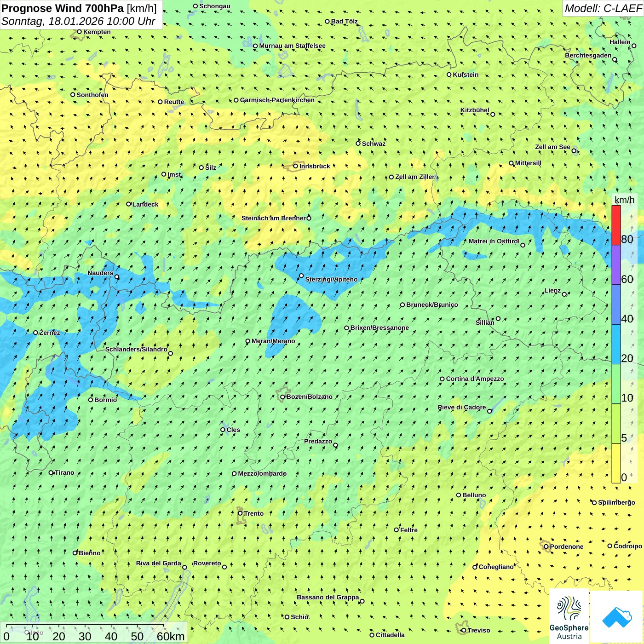The image size is (644, 644).
Task: Click the "Prognose Wind 700hPa" title
Action: click(x=63, y=8)
